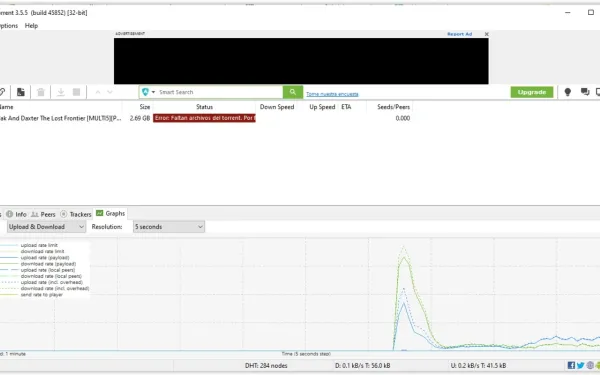Click the Facebook icon in status bar
600x375 pixels.
(571, 365)
